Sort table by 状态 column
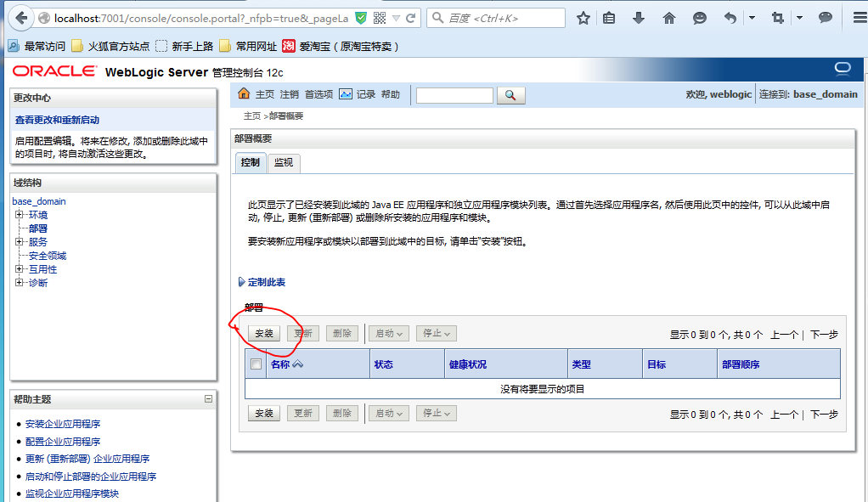This screenshot has width=868, height=502. pos(383,364)
